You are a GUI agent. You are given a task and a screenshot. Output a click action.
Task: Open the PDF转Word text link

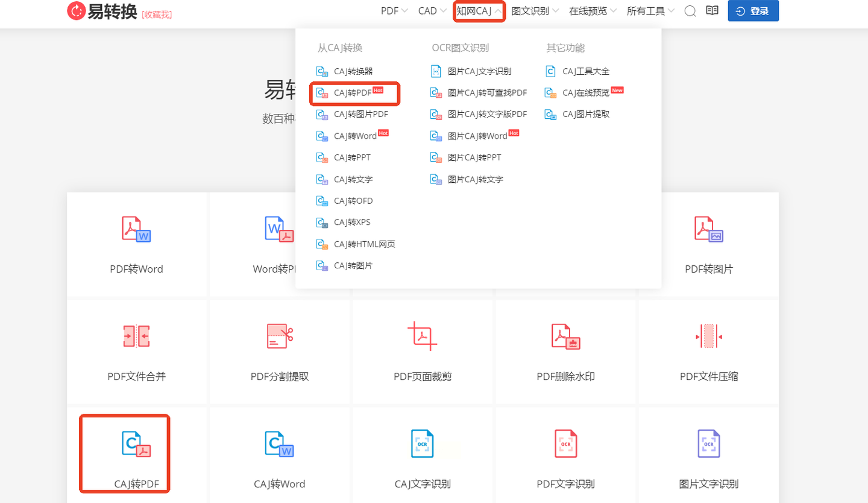[x=136, y=269]
